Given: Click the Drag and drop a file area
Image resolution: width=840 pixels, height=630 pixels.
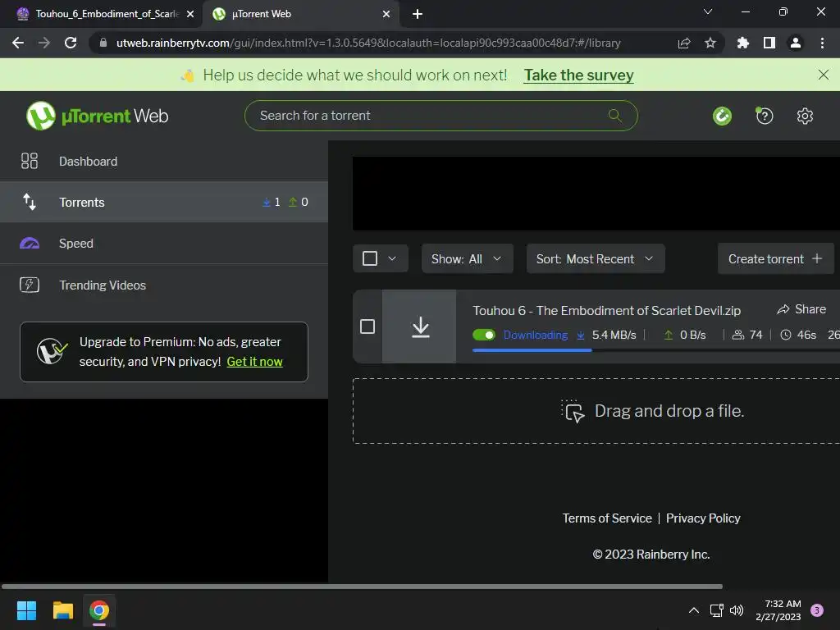Looking at the screenshot, I should (596, 411).
